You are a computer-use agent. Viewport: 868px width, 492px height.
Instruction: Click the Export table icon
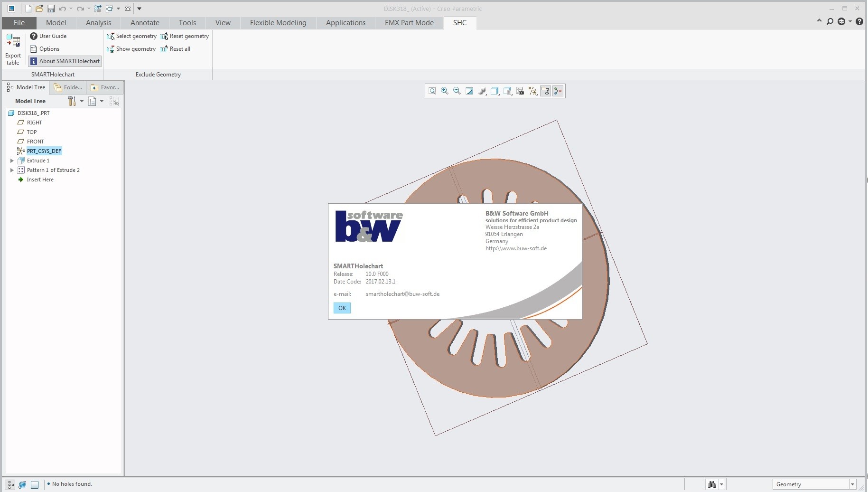(x=13, y=49)
